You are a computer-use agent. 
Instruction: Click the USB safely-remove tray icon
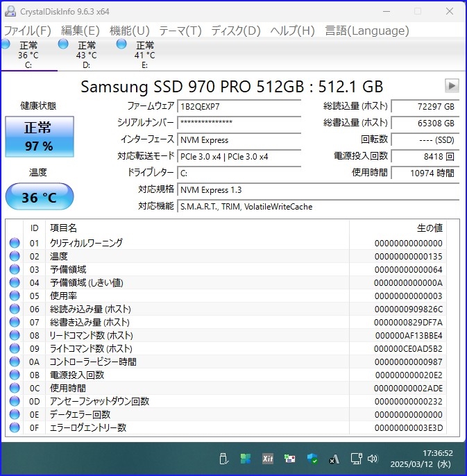point(223,459)
